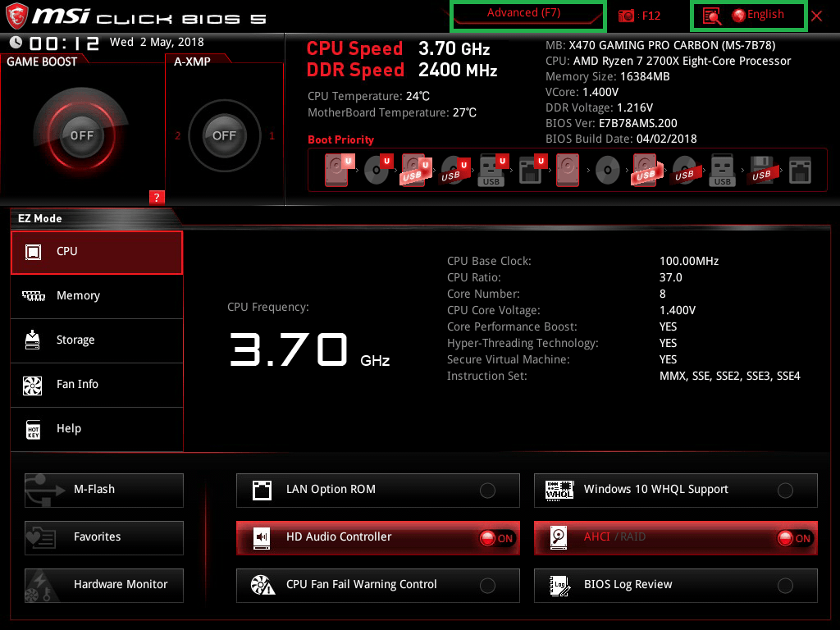Viewport: 840px width, 630px height.
Task: Click the Core Number value 8
Action: click(x=663, y=294)
